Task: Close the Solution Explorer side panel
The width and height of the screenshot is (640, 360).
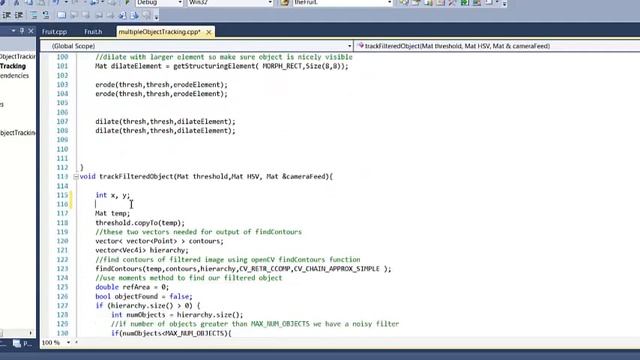Action: click(31, 31)
